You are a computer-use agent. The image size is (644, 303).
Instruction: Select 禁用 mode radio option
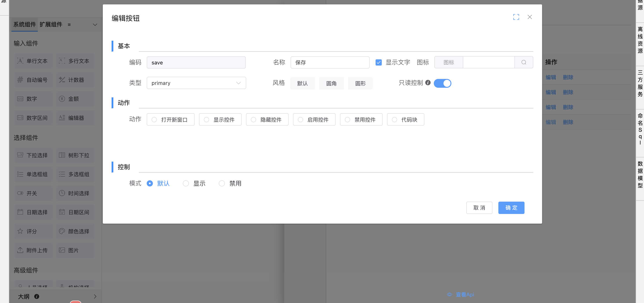tap(222, 183)
